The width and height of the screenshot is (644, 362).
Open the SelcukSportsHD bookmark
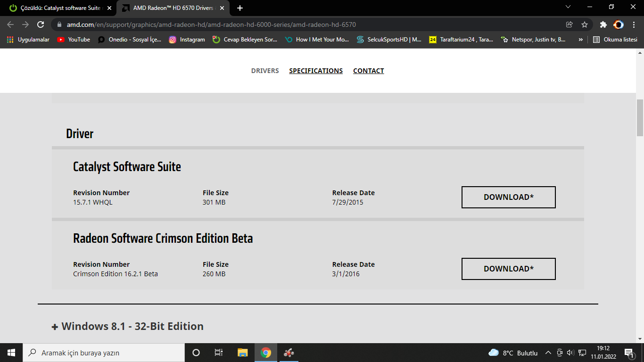coord(389,40)
